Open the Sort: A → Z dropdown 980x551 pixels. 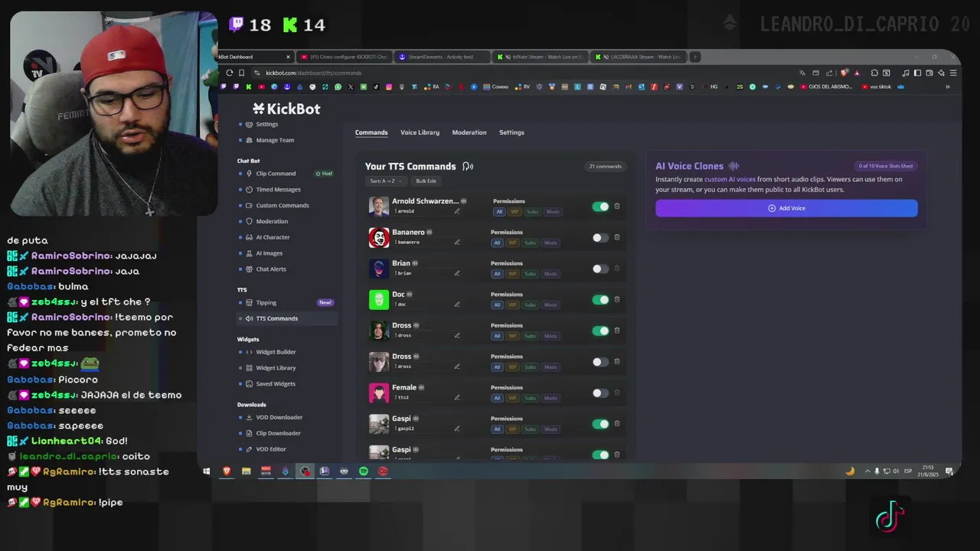[x=385, y=181]
